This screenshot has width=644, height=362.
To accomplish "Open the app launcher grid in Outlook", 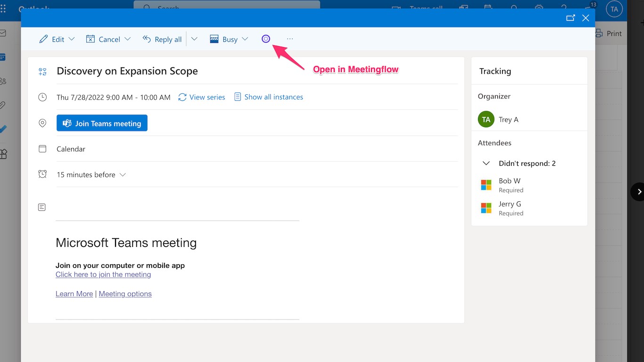I will (x=3, y=9).
